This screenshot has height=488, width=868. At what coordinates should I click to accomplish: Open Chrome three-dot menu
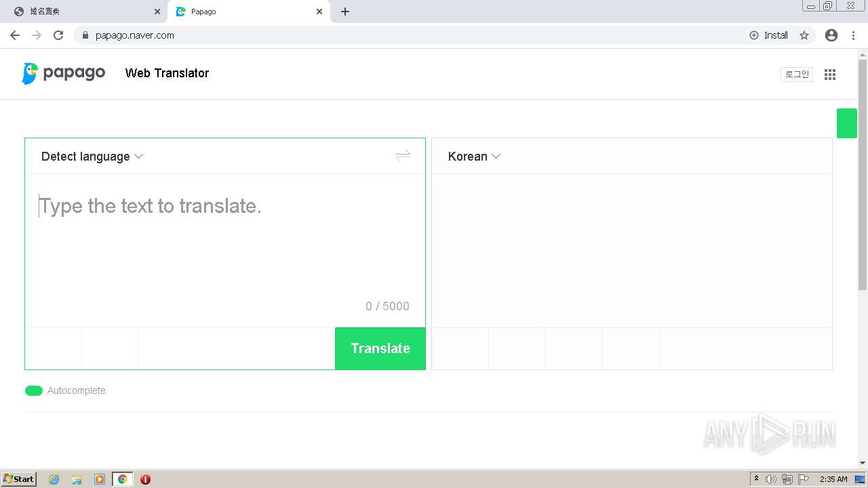coord(853,35)
